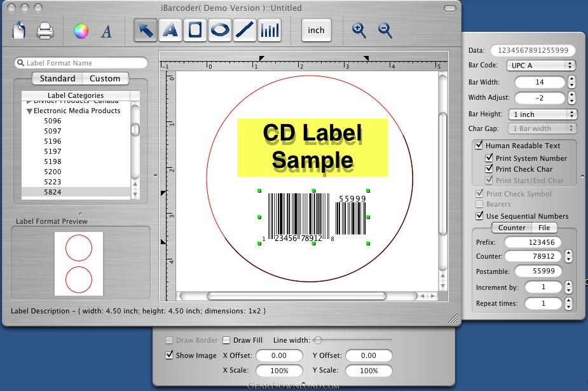Screen dimensions: 588x391
Task: Click the barcode object on canvas
Action: tap(313, 217)
